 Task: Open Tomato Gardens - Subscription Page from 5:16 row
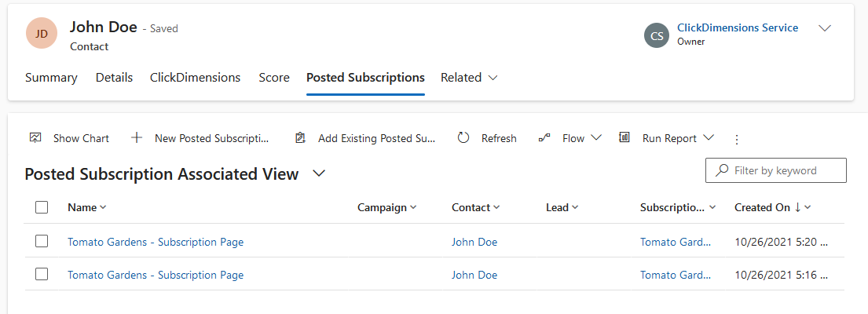coord(156,275)
